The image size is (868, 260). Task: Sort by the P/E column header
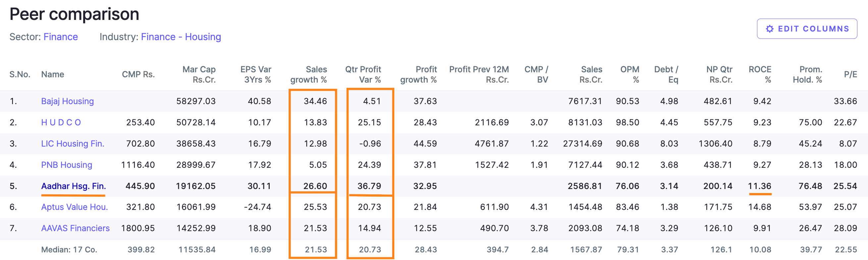[x=850, y=75]
